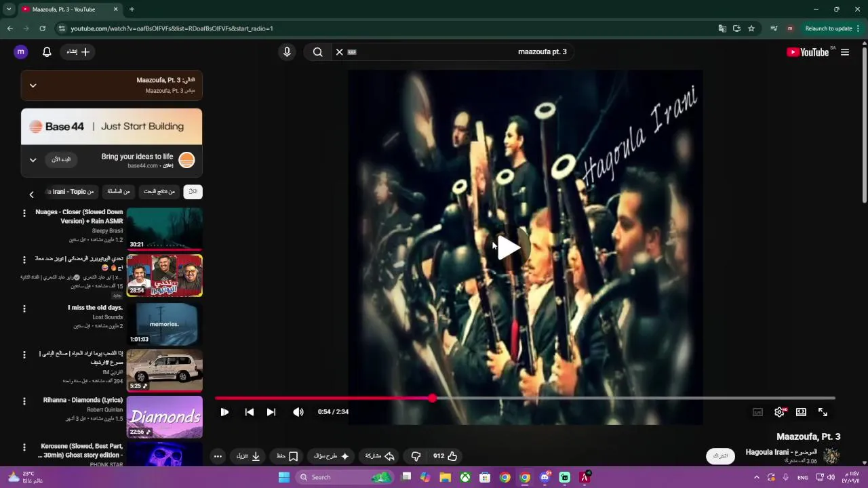The width and height of the screenshot is (868, 488).
Task: Open the Chrome translate page icon
Action: 722,28
